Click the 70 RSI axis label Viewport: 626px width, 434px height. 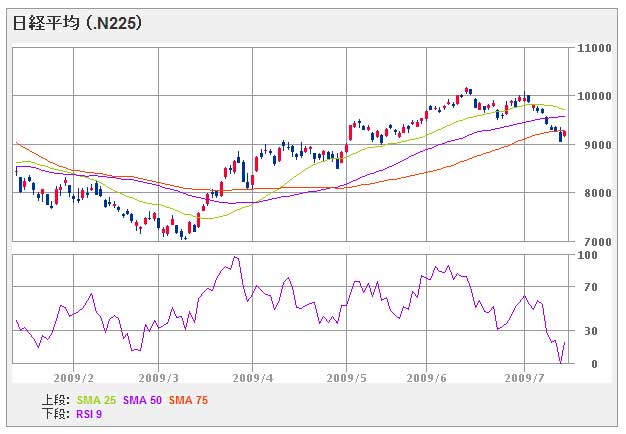coord(591,287)
